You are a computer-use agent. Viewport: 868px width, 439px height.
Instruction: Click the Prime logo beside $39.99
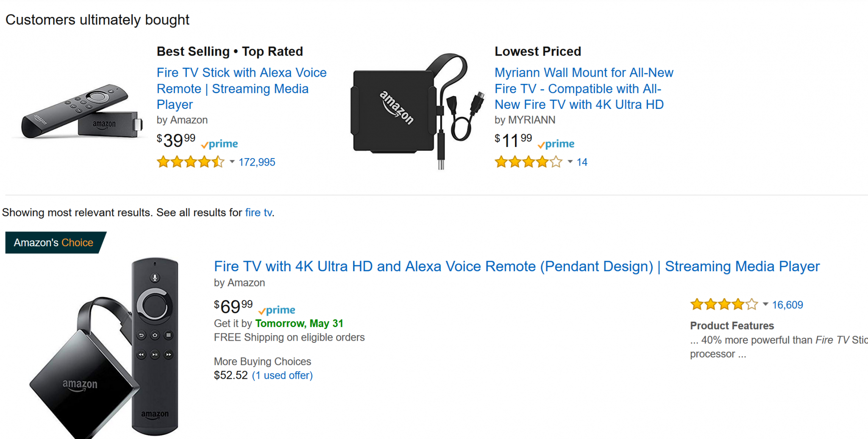coord(220,144)
